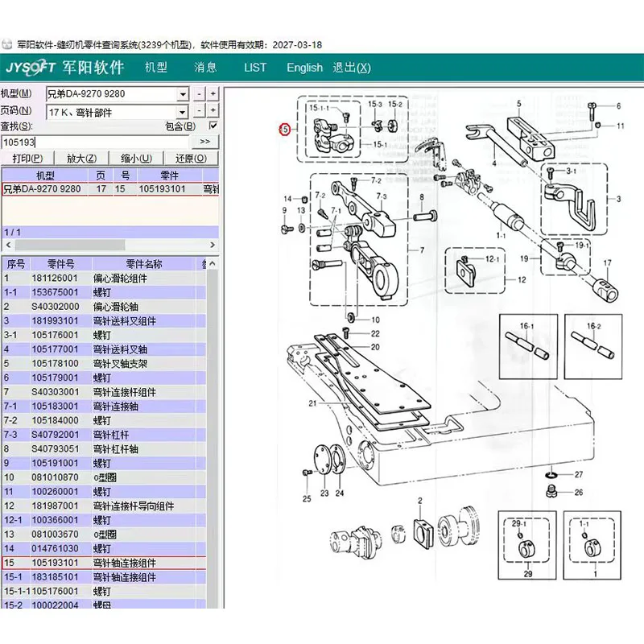Select part row S40302000 偏心滑轮轴

pyautogui.click(x=104, y=307)
